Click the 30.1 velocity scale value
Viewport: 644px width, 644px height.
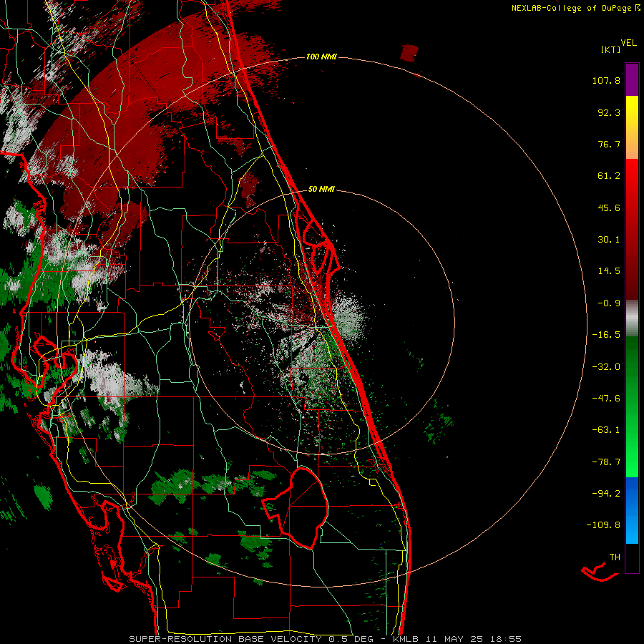[x=609, y=240]
